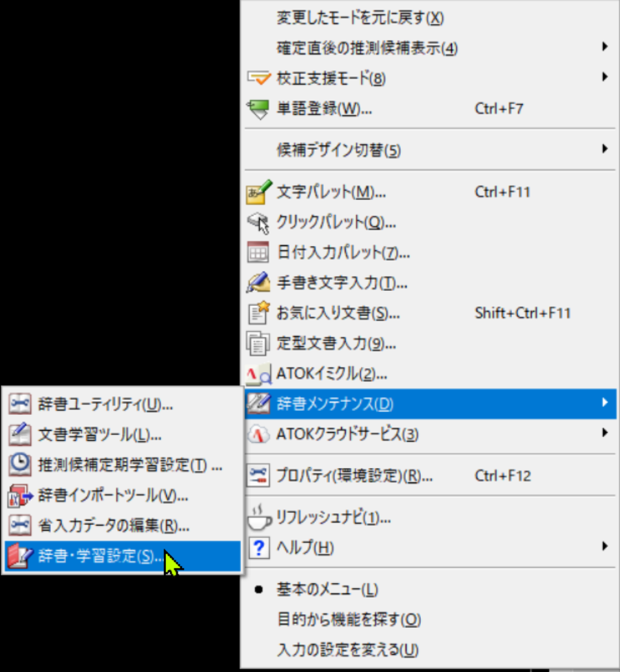Open クリックパレット(Q)... entry
620x672 pixels.
pyautogui.click(x=430, y=223)
